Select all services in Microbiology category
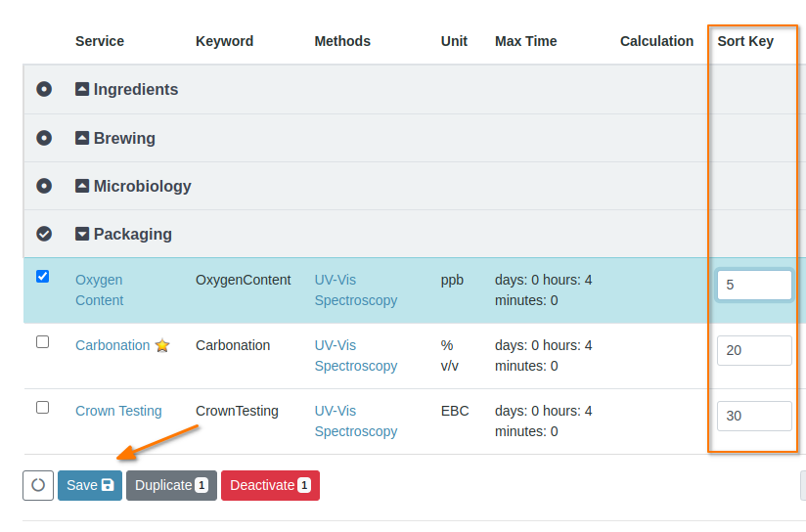Screen dimensions: 806x532 44,186
